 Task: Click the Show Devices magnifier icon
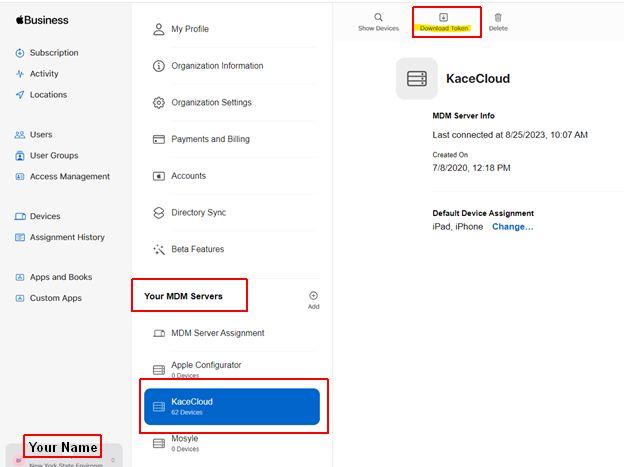point(378,17)
